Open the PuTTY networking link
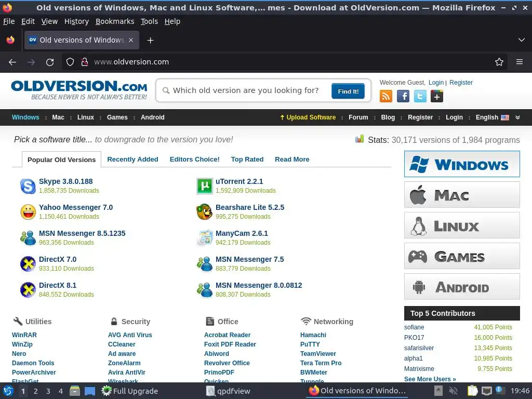This screenshot has width=532, height=399. pos(310,344)
